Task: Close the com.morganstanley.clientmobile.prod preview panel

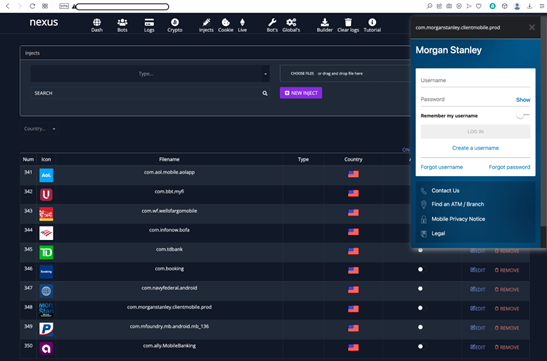Action: point(532,27)
